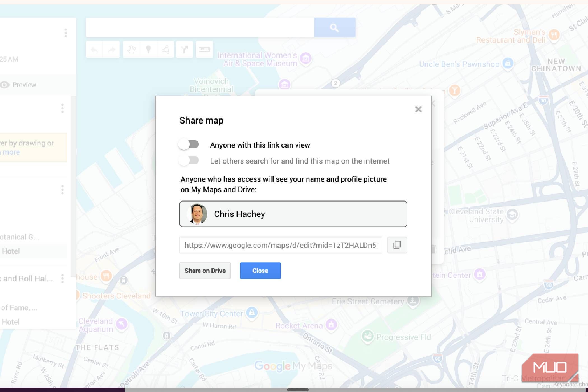Select the Add directions tool
Viewport: 588px width, 392px height.
(184, 50)
